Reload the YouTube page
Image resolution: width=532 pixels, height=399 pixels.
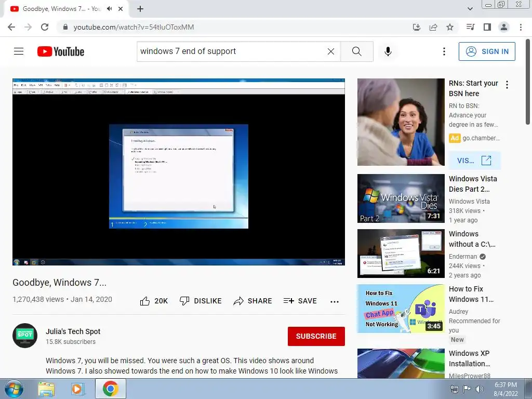[x=45, y=27]
